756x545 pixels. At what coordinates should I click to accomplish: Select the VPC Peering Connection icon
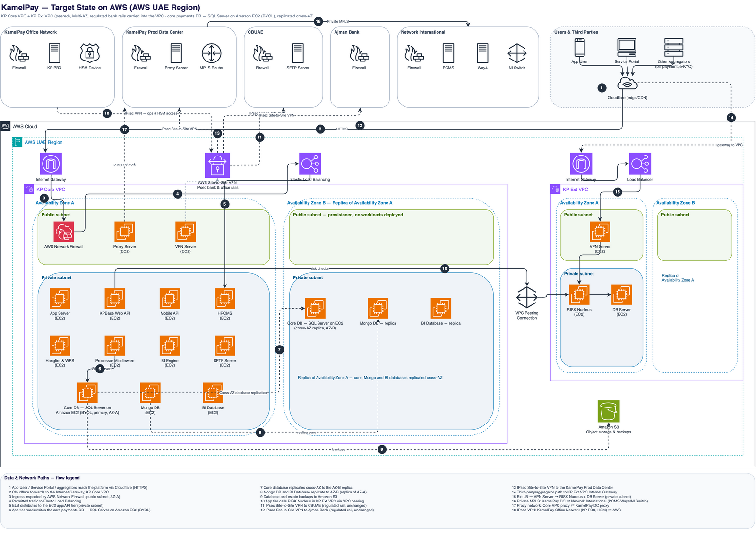527,297
